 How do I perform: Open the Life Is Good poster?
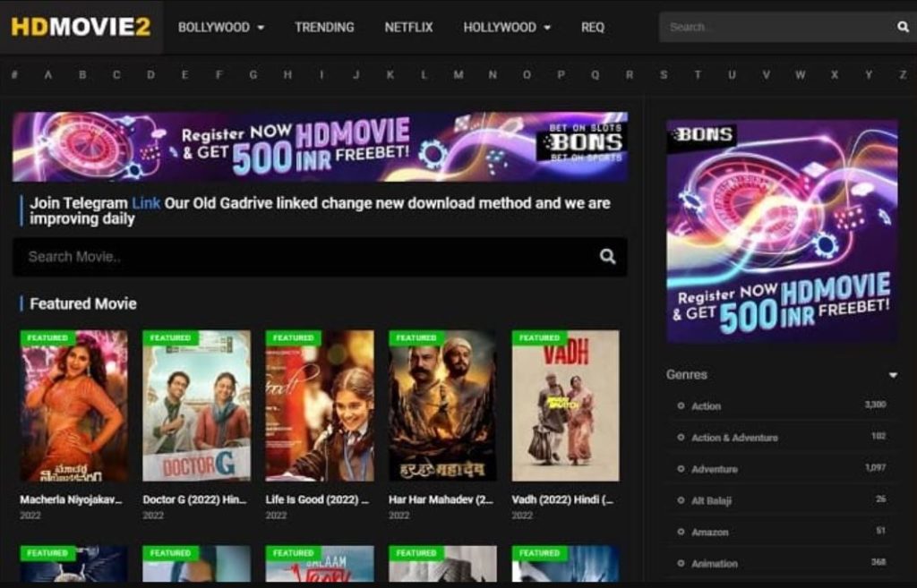(320, 405)
